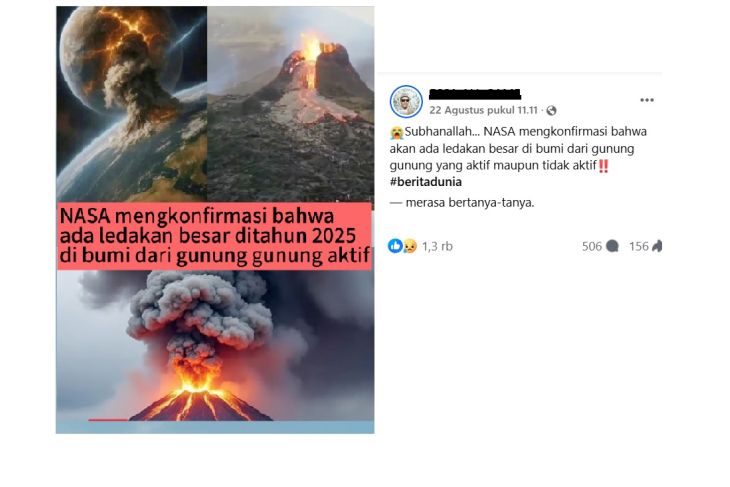Open the #beritadunia hashtag link

[426, 182]
